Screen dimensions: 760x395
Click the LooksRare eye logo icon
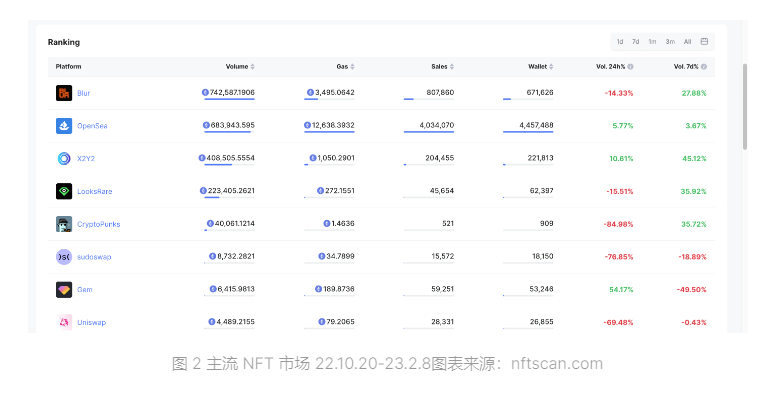click(64, 191)
